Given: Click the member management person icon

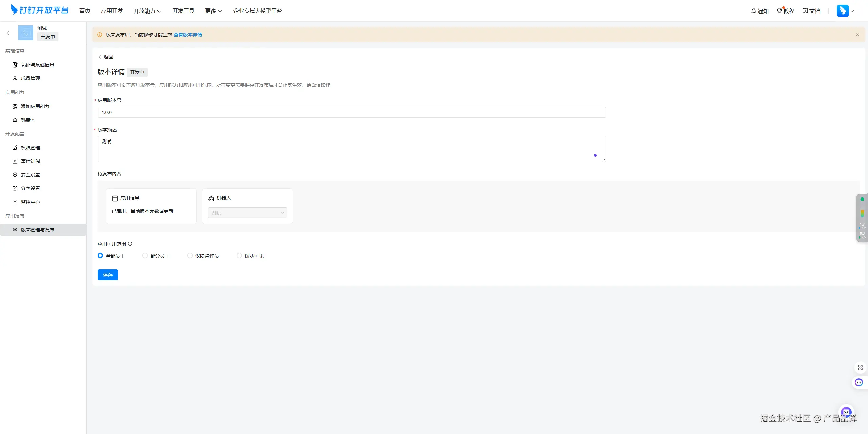Looking at the screenshot, I should point(15,78).
